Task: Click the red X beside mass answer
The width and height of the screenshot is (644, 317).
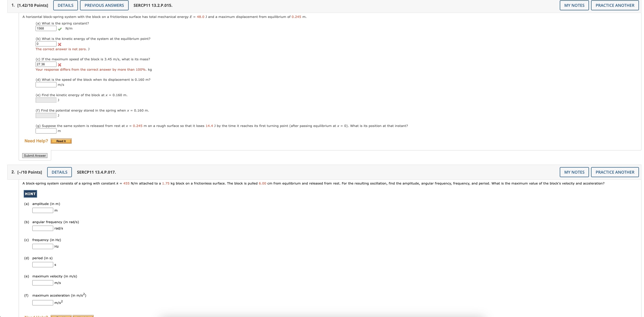Action: pos(60,65)
